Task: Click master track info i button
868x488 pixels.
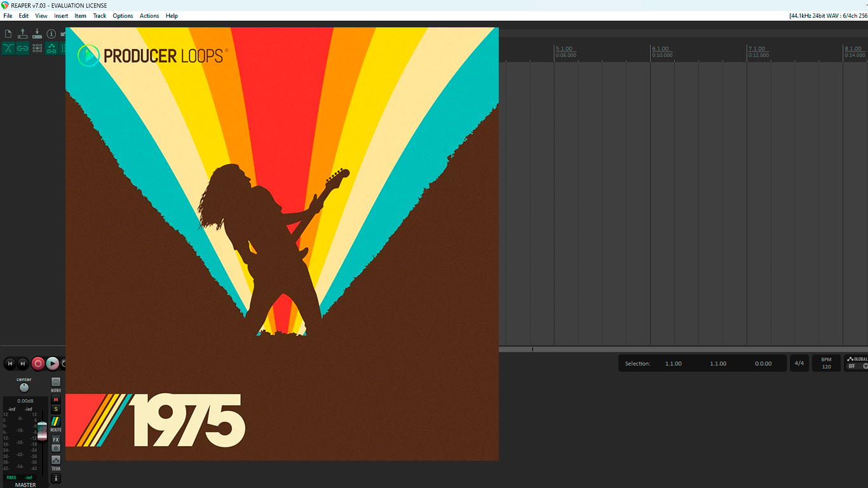Action: pyautogui.click(x=56, y=478)
